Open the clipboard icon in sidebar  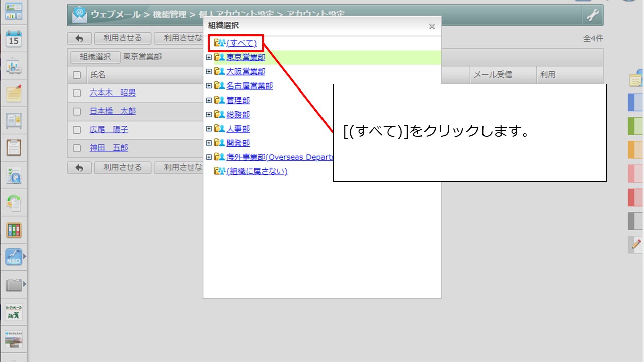pos(14,148)
